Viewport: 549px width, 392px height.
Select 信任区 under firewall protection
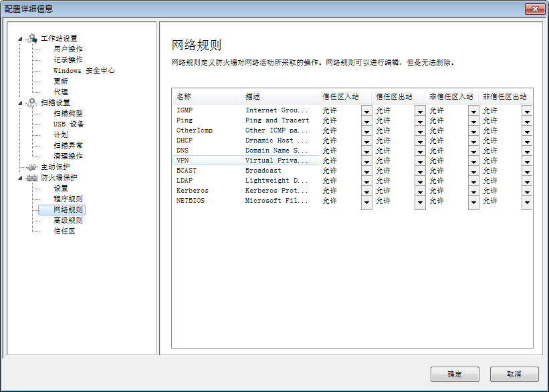(64, 231)
